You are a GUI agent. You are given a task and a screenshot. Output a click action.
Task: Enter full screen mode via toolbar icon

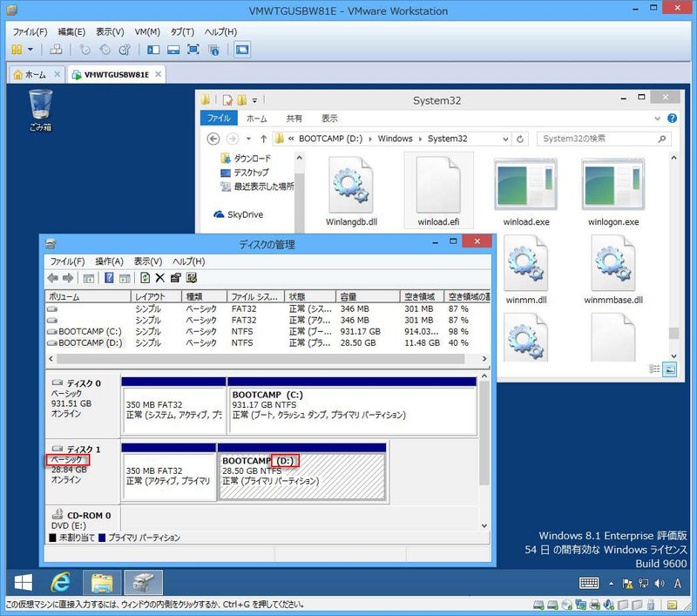[193, 50]
